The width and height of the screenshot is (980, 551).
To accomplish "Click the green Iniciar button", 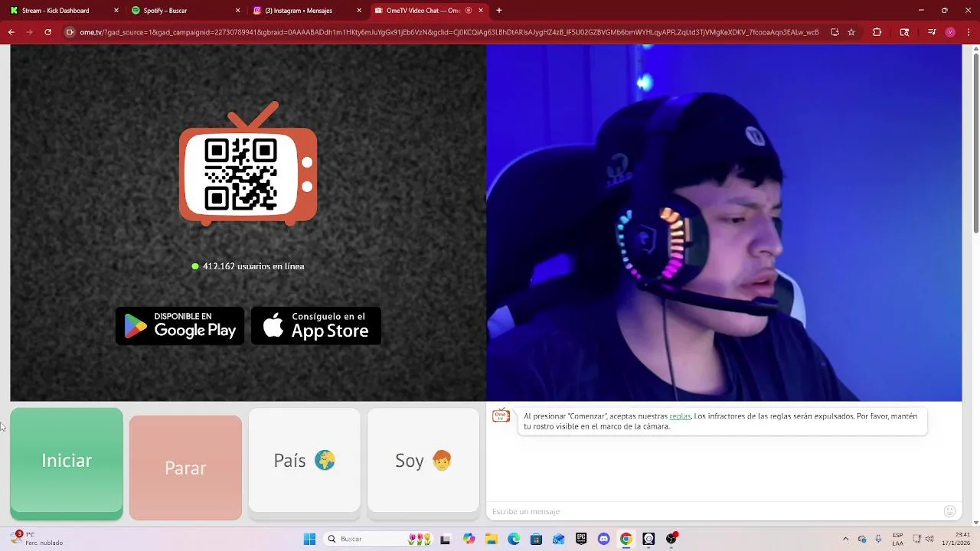I will (x=67, y=464).
